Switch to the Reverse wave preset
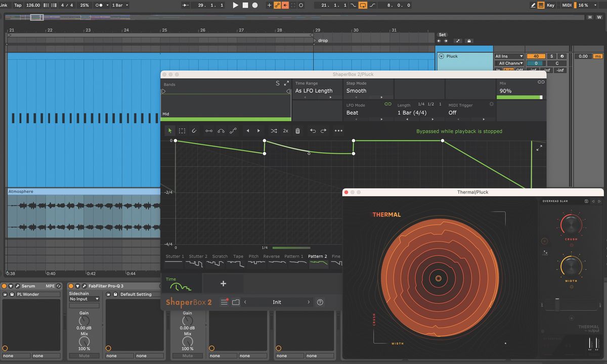 click(271, 260)
